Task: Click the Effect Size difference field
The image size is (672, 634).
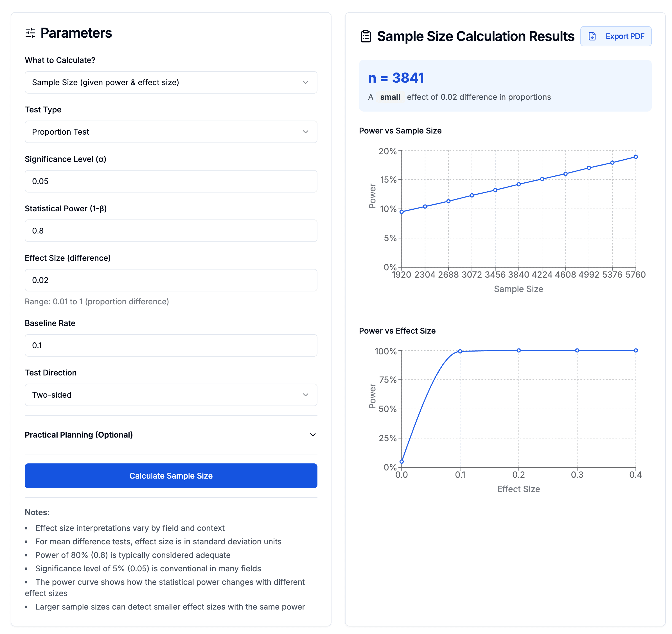Action: 171,280
